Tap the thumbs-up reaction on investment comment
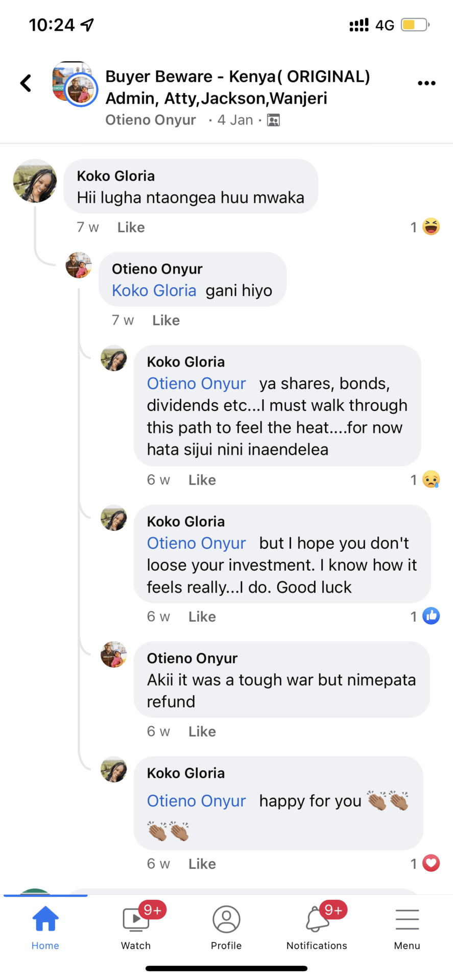The image size is (453, 980). 431,616
